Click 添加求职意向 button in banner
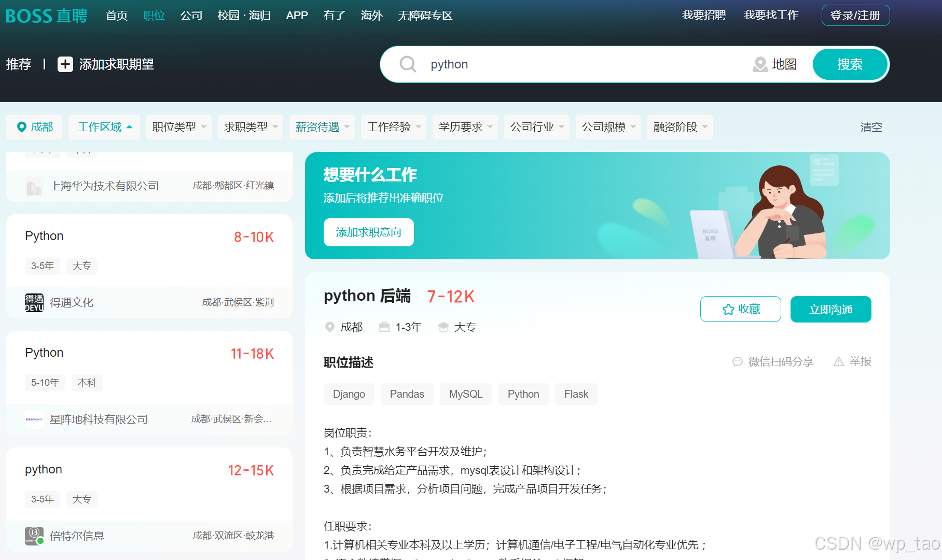This screenshot has width=942, height=560. click(369, 232)
